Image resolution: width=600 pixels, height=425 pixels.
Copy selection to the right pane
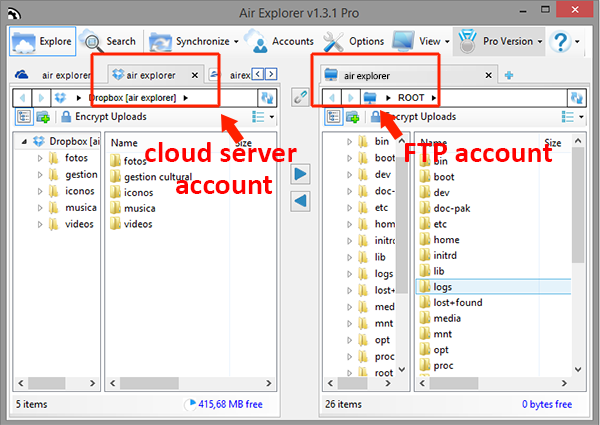pos(300,174)
